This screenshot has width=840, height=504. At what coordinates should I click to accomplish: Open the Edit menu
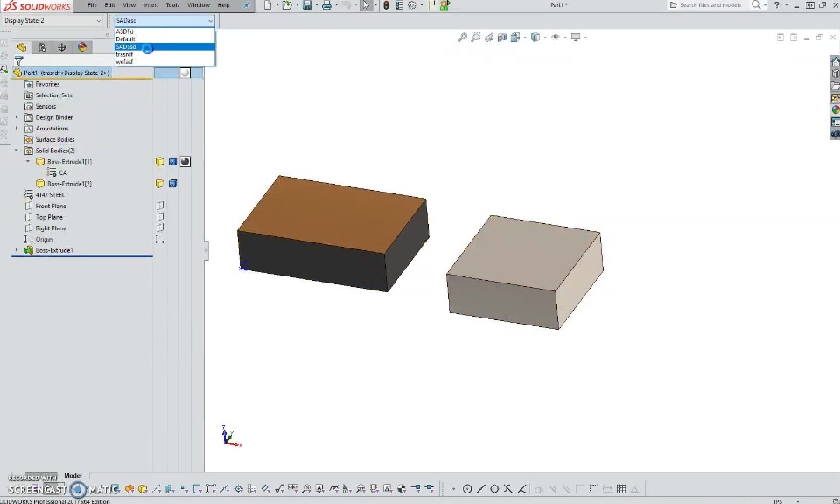[x=110, y=5]
